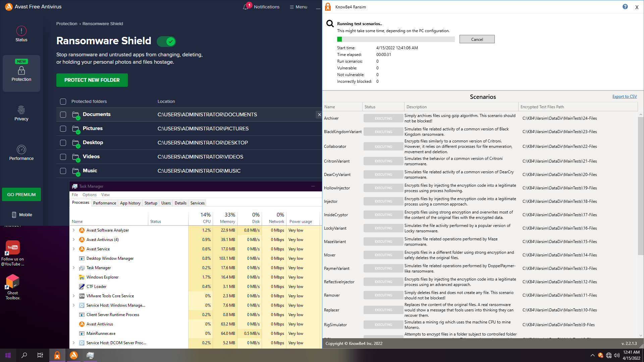Click PROTECT NEW FOLDER button
This screenshot has height=362, width=644.
(92, 80)
